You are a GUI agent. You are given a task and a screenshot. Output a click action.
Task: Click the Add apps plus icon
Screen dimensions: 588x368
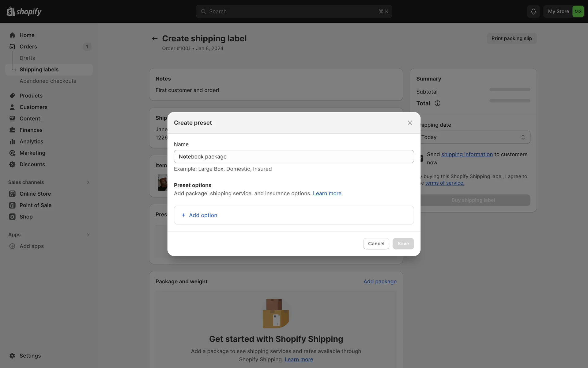pyautogui.click(x=12, y=246)
